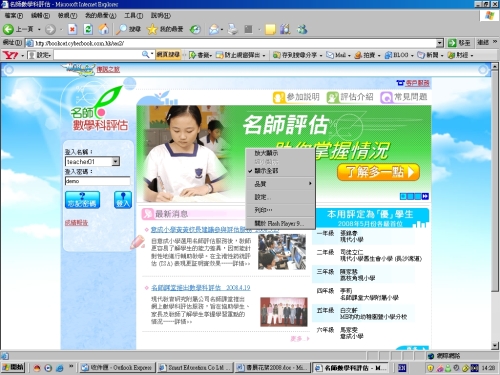Open the Home page icon
The width and height of the screenshot is (500, 375).
click(104, 29)
